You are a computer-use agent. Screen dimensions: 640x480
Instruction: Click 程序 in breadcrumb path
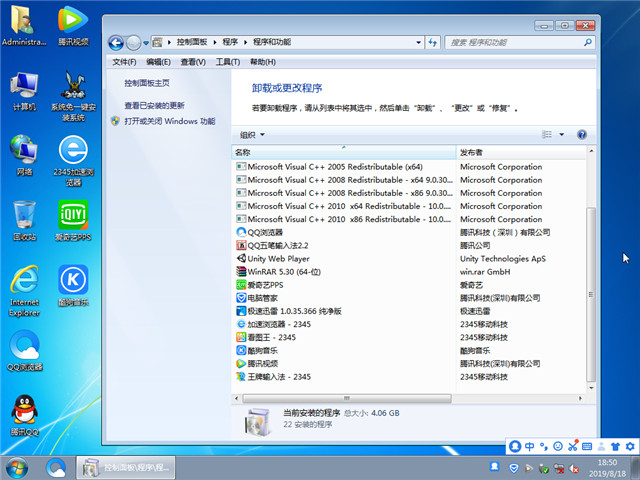[x=230, y=42]
